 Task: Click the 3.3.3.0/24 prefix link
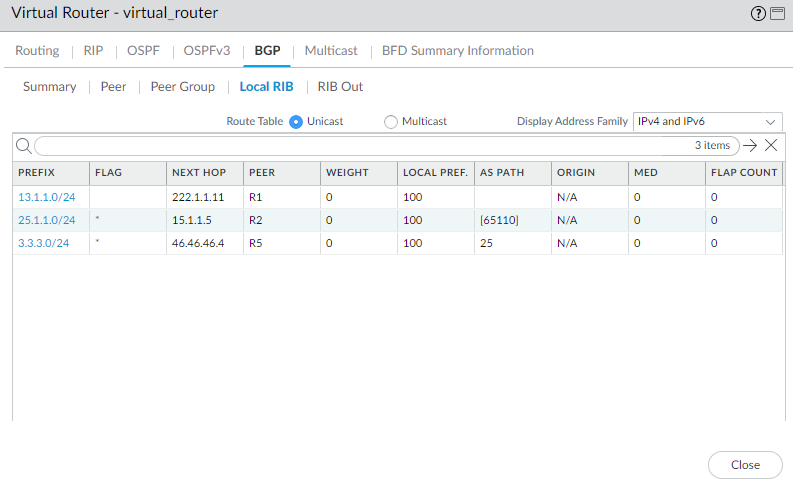tap(44, 243)
